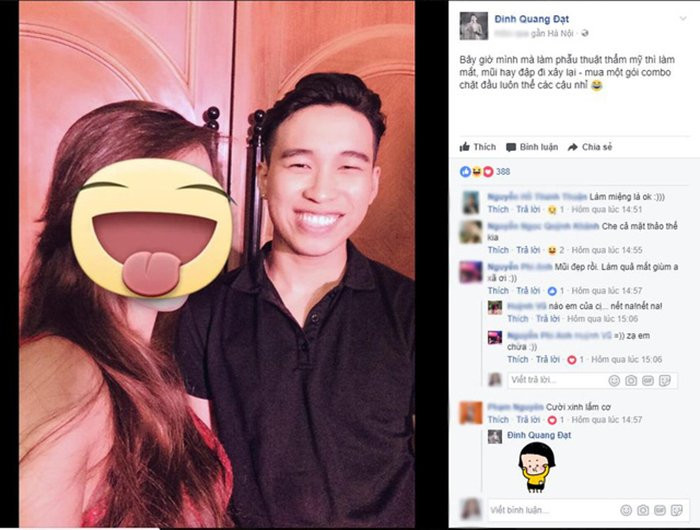The width and height of the screenshot is (700, 530).
Task: Click in the Viết bình luận input field
Action: (x=553, y=510)
